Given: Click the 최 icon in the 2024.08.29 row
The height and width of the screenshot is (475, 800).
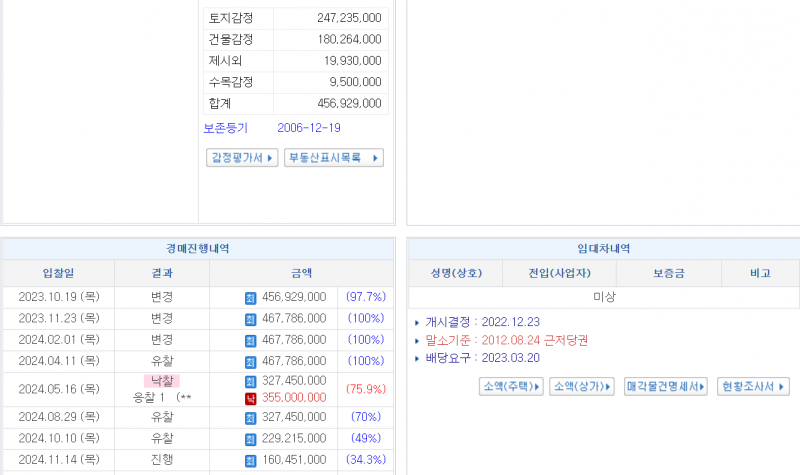Looking at the screenshot, I should point(250,417).
